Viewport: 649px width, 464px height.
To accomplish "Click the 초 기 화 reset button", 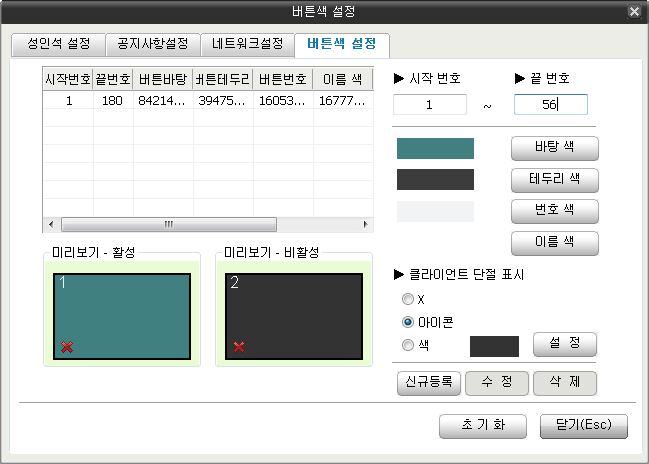I will [483, 426].
